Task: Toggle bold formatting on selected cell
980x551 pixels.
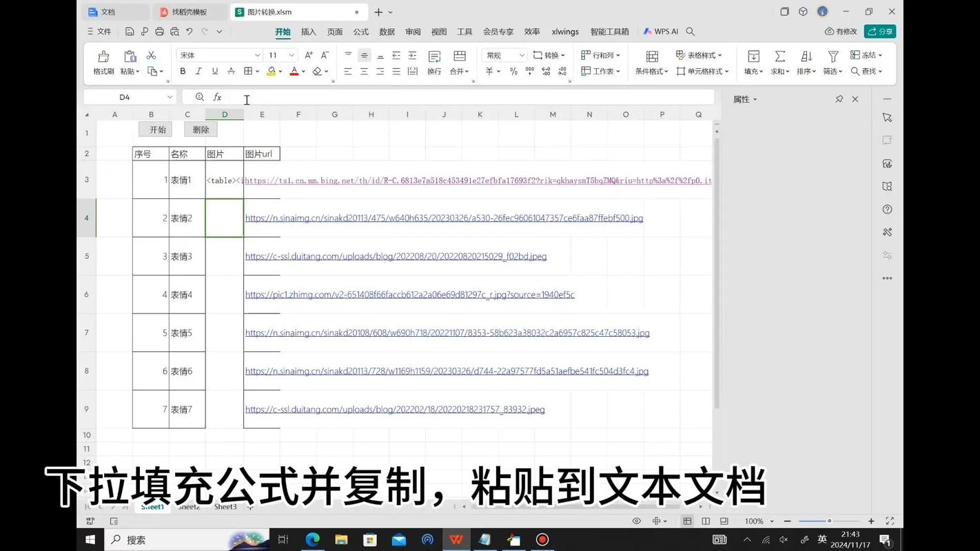Action: [182, 71]
